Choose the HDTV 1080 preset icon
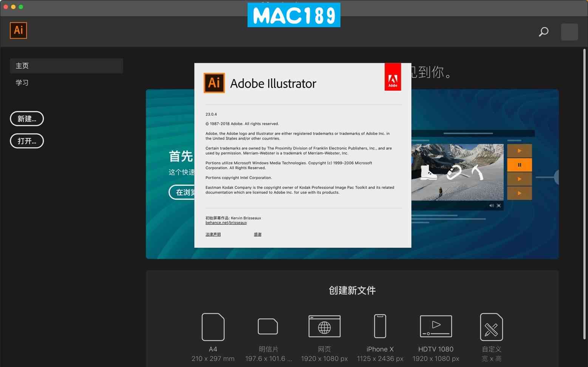This screenshot has width=588, height=367. (x=436, y=326)
